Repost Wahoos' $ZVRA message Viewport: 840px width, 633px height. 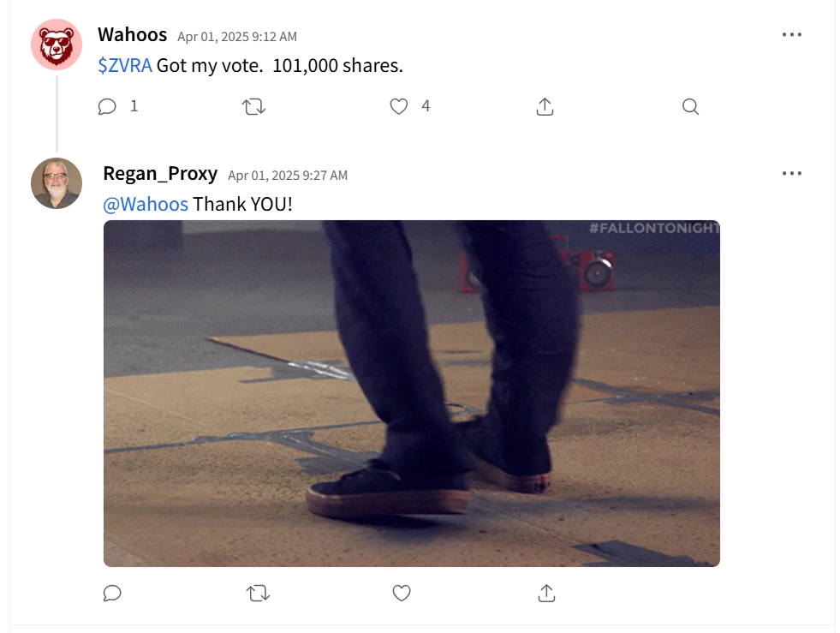coord(253,106)
